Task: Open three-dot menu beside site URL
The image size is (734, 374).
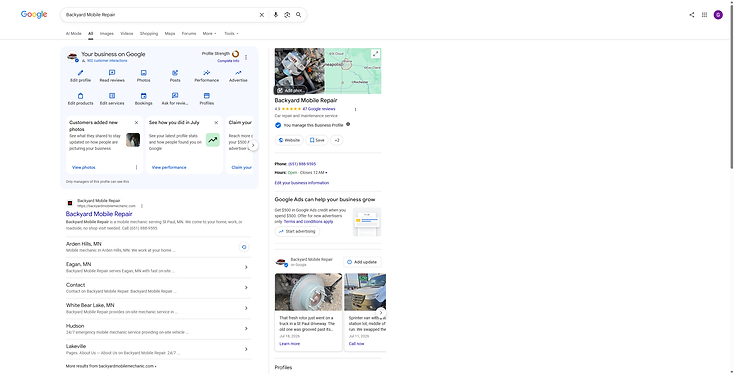Action: (x=142, y=206)
